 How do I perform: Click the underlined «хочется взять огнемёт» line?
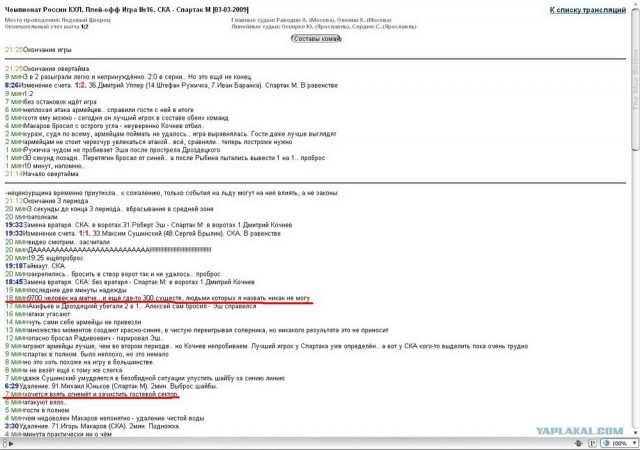[x=92, y=394]
